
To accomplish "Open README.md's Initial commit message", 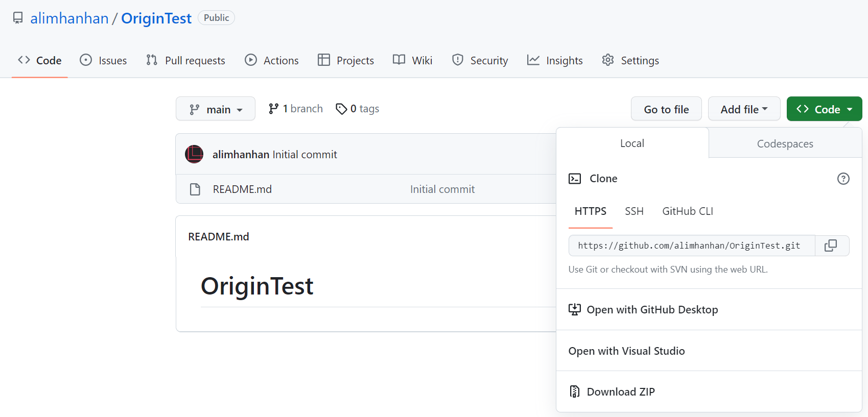I will pos(442,189).
